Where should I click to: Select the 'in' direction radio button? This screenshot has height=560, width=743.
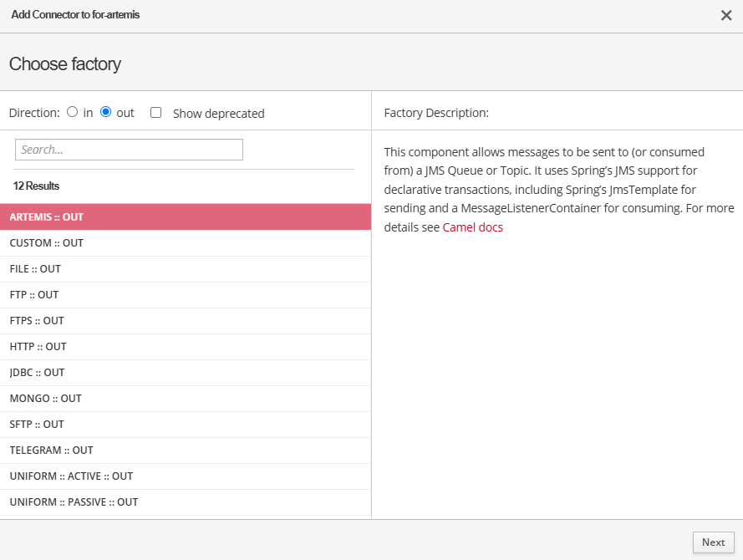pyautogui.click(x=73, y=112)
